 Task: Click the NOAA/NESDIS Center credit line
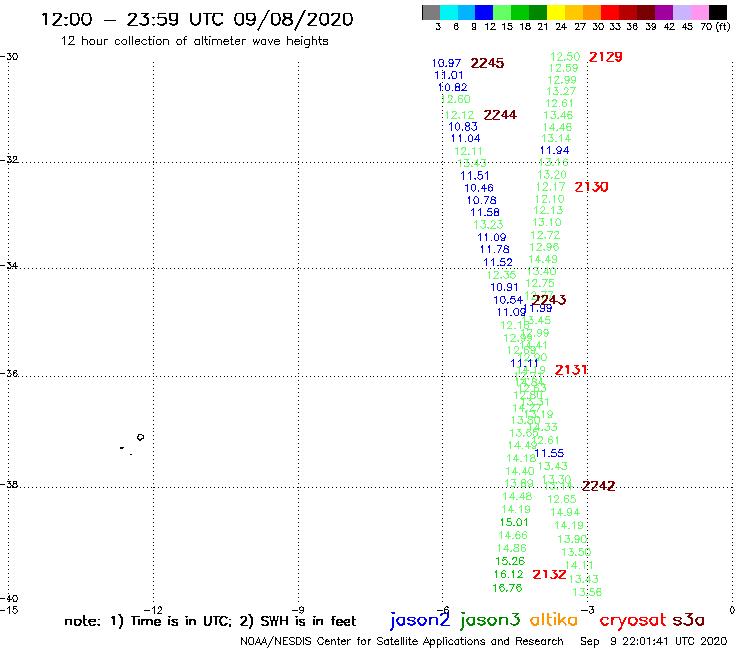pyautogui.click(x=402, y=641)
